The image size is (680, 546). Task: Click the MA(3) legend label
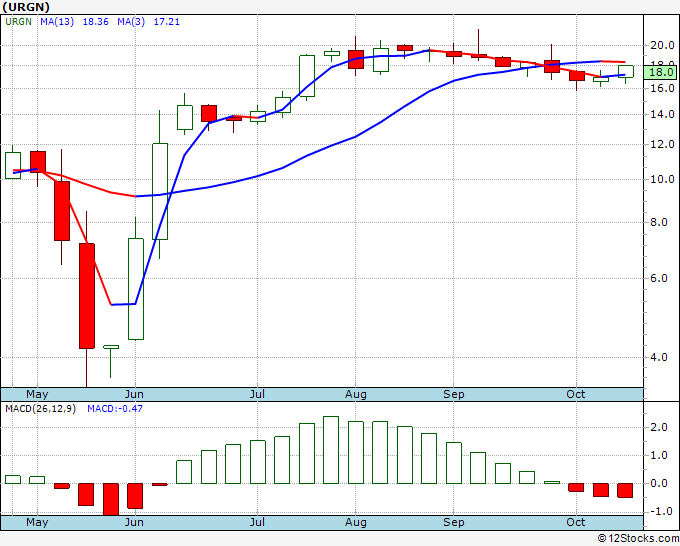131,22
